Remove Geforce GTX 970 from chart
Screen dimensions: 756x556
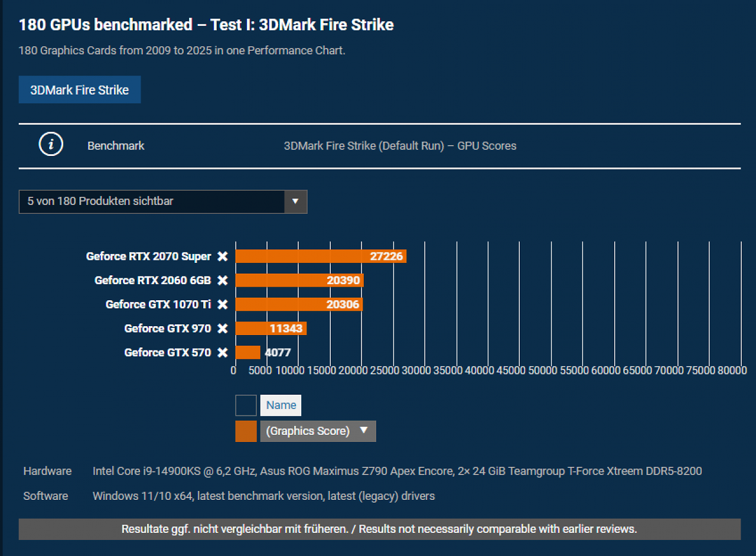coord(222,329)
